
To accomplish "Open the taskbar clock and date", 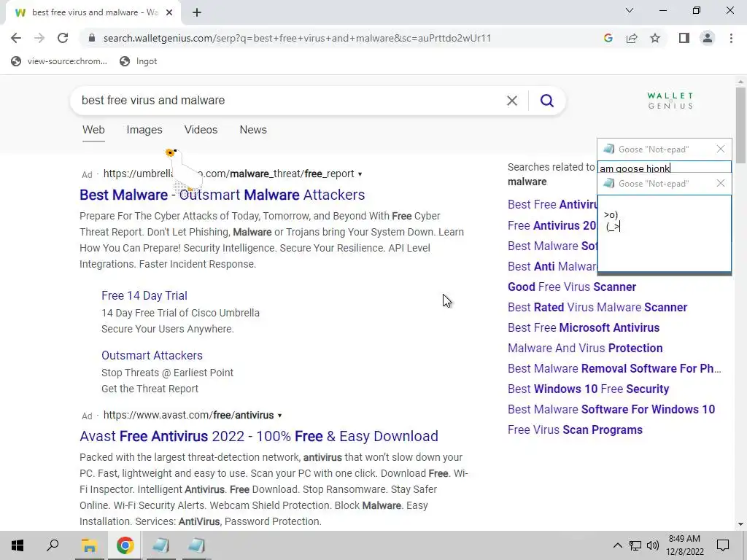I will click(x=684, y=545).
